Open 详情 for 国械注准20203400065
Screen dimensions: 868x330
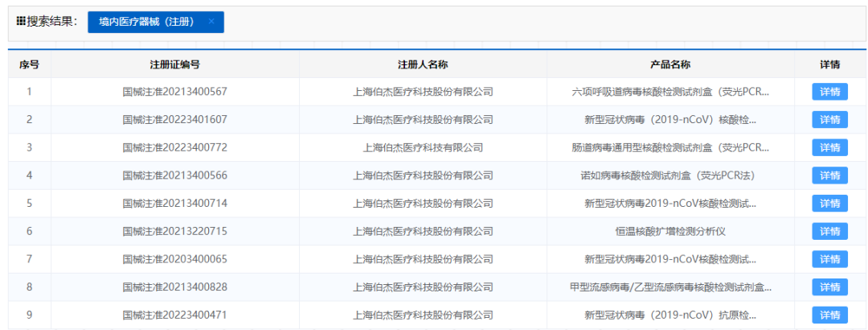[x=829, y=259]
